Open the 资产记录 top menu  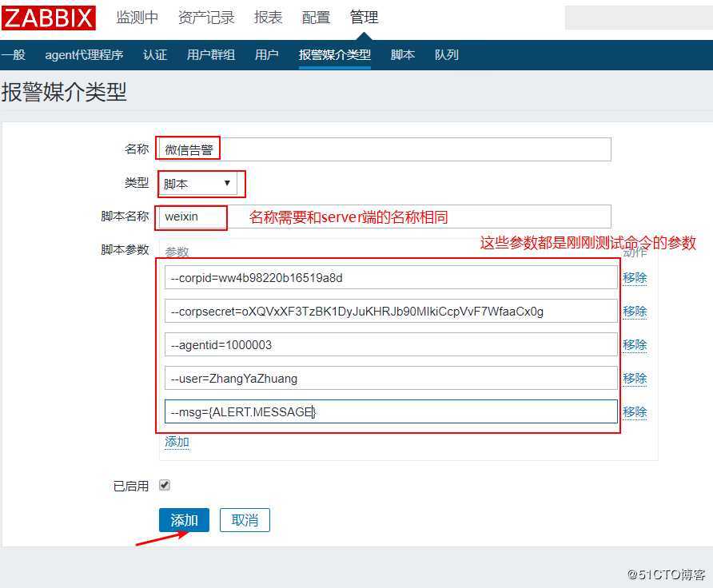[206, 18]
